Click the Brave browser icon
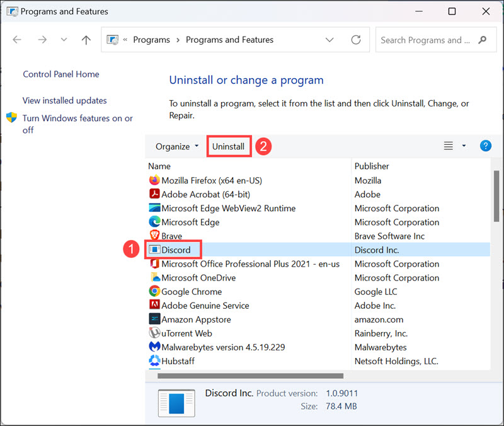This screenshot has width=504, height=426. click(154, 236)
